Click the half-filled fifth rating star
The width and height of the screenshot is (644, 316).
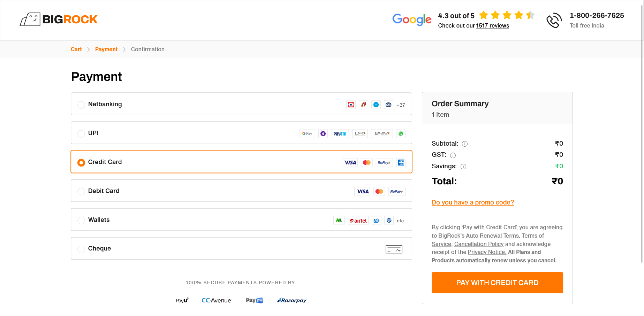point(530,15)
